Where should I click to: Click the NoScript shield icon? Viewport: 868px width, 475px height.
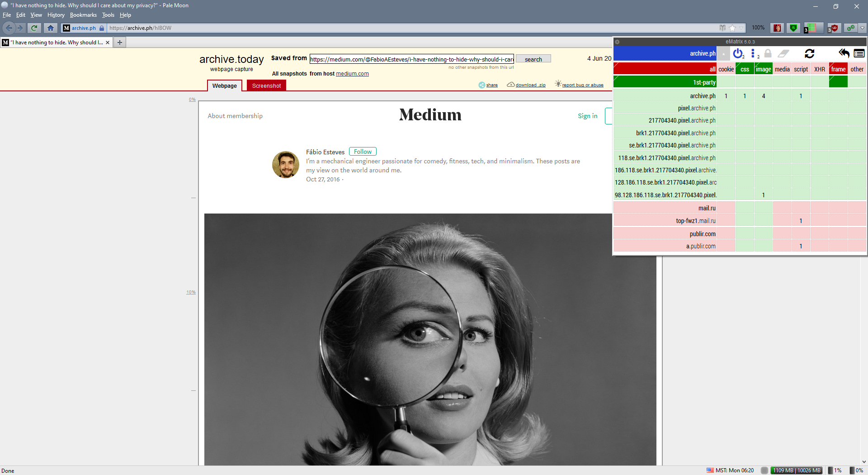(x=793, y=28)
